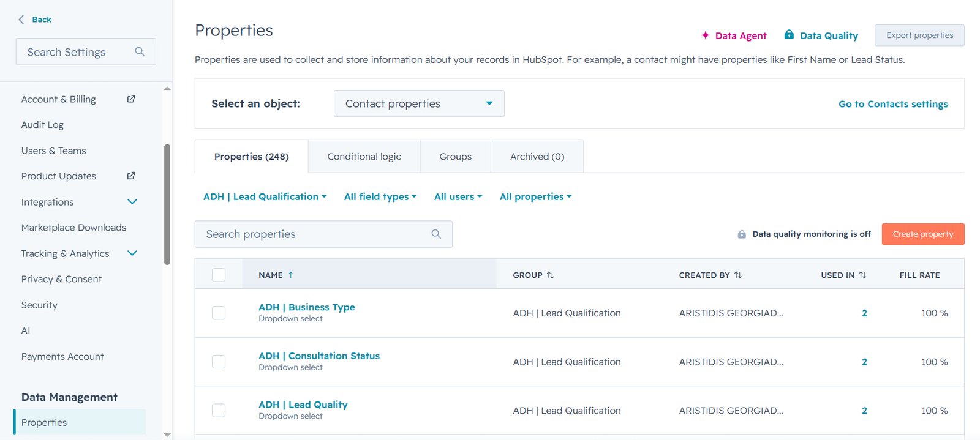Follow the Go to Contacts settings link
Screen dimensions: 980x440
pos(893,104)
